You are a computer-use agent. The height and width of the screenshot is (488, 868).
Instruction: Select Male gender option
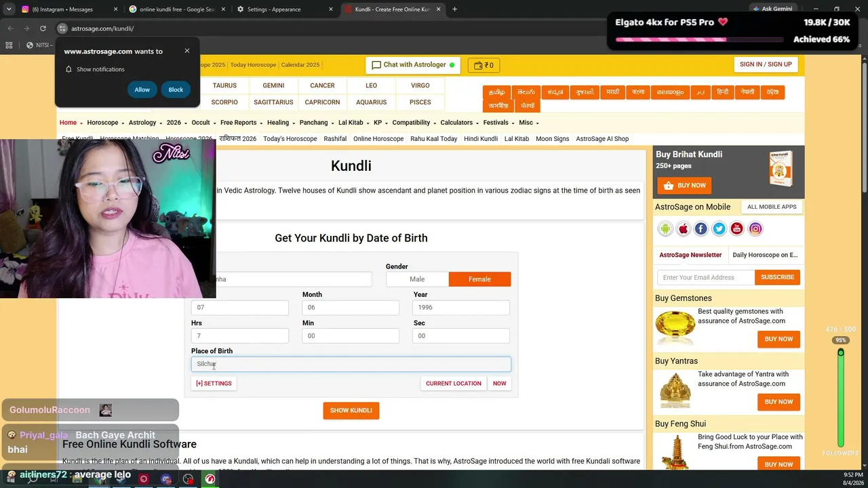417,279
